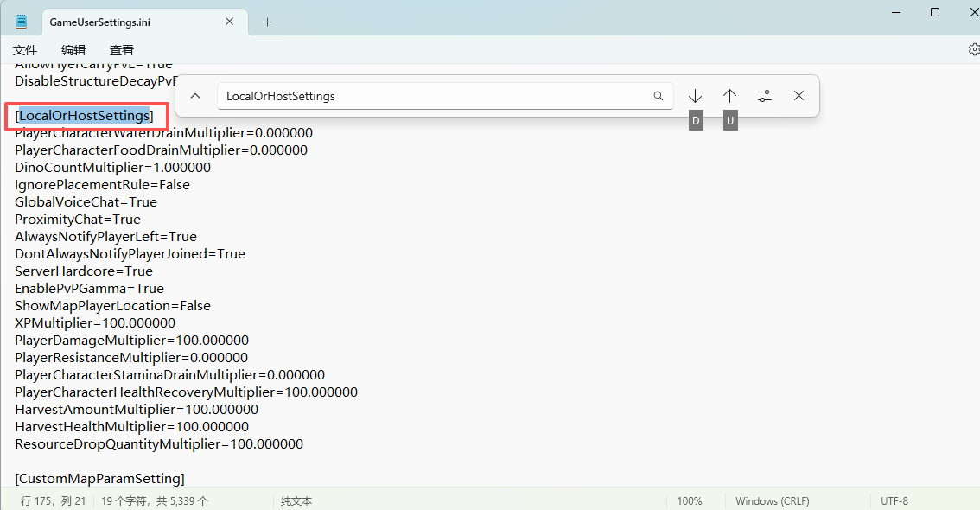The height and width of the screenshot is (510, 980).
Task: Open Notepad settings gear icon
Action: 973,50
